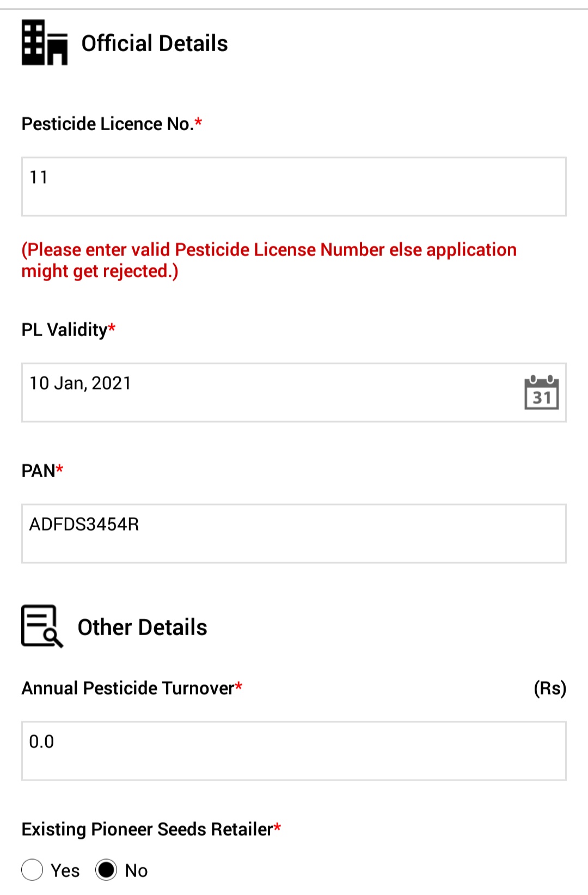Screen dimensions: 588x895
Task: Edit the Annual Pesticide Turnover field
Action: [x=294, y=751]
